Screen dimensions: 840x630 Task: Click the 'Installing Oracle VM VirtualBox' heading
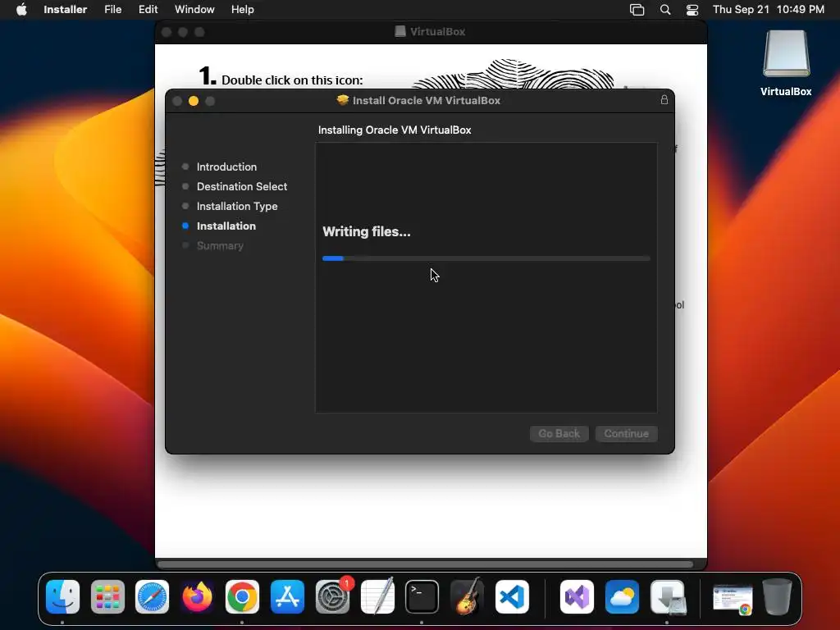[395, 130]
